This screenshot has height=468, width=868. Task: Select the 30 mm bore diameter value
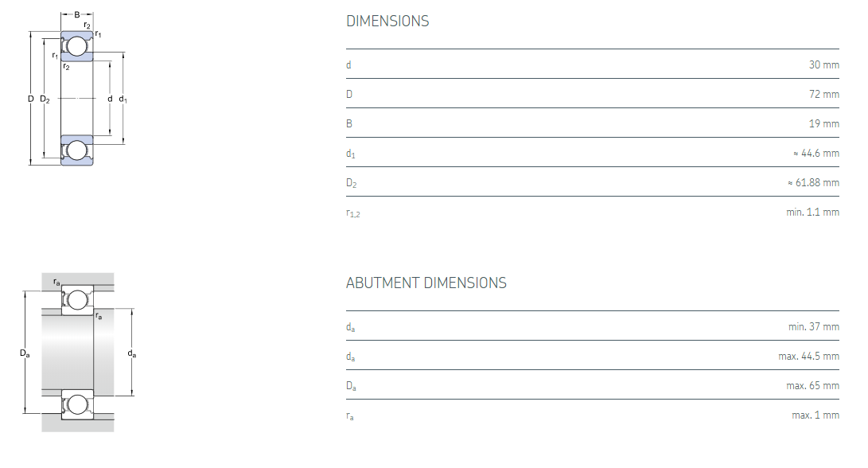(823, 64)
